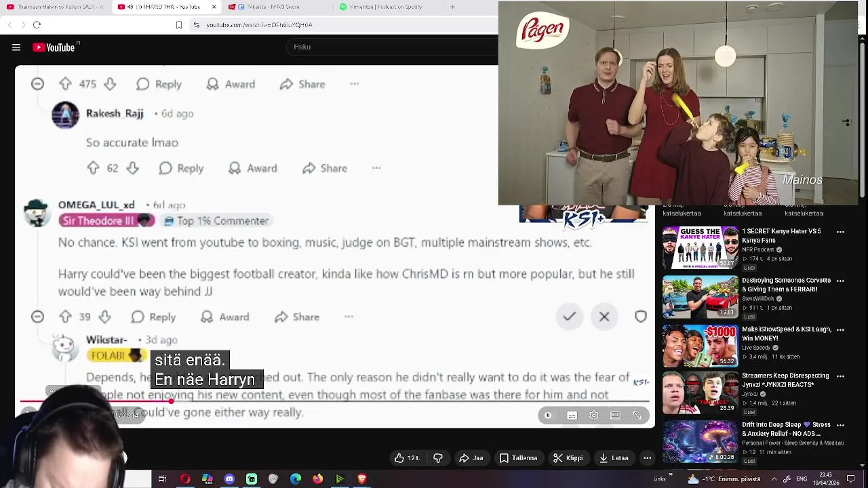Switch to the first YouTube tab
The width and height of the screenshot is (868, 488).
click(x=56, y=7)
